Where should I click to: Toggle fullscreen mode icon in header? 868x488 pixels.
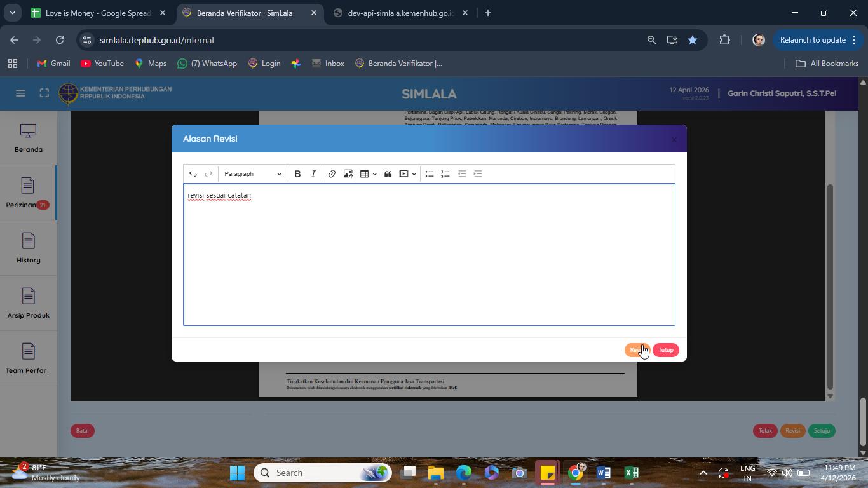(44, 93)
